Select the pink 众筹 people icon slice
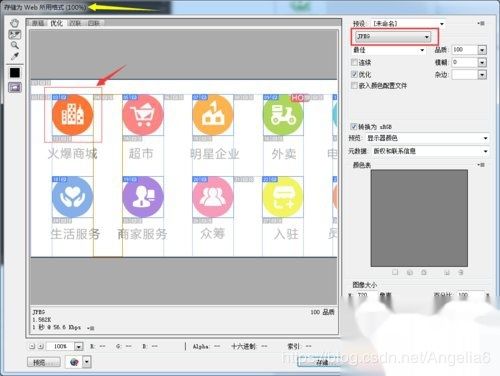 click(x=213, y=197)
